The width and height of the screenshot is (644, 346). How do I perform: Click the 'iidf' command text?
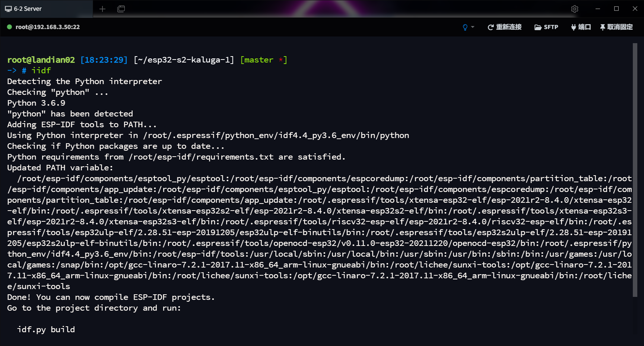point(41,71)
